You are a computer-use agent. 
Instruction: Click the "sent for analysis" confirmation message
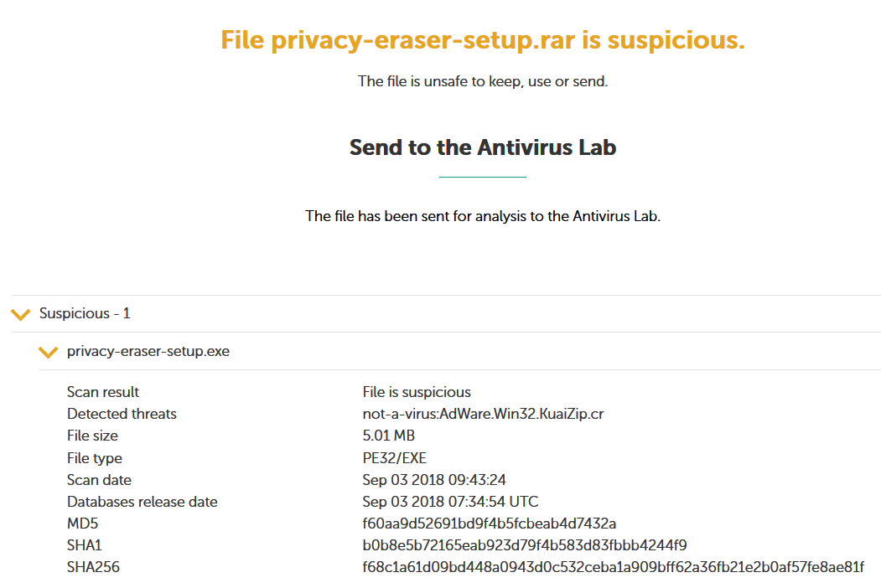483,216
